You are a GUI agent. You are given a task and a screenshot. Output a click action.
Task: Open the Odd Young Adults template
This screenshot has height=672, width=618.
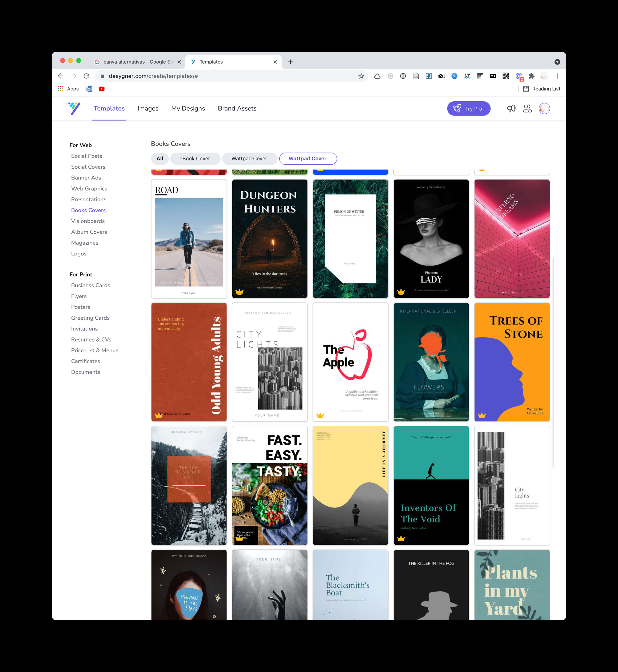click(189, 362)
